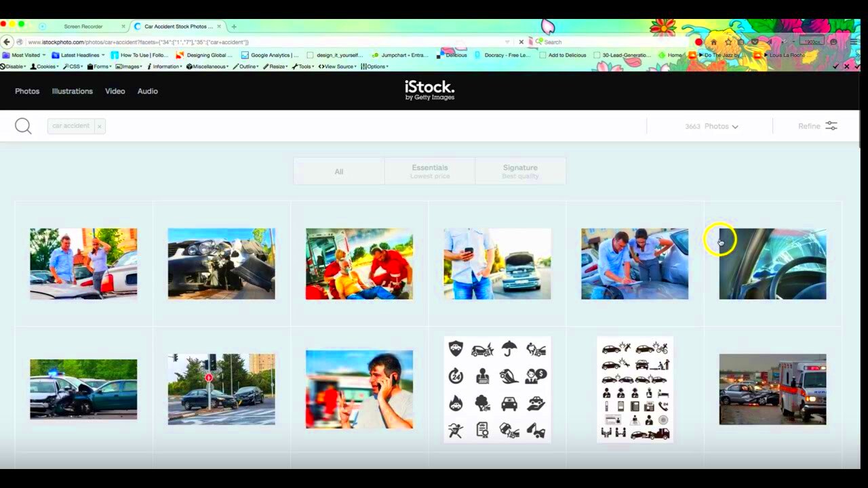The height and width of the screenshot is (488, 868).
Task: Open Tools menu in developer toolbar
Action: (303, 66)
